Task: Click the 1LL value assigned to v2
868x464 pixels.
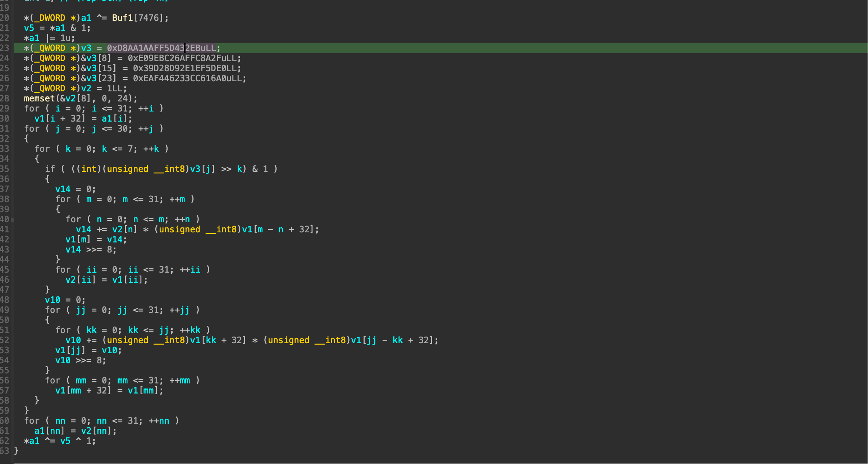Action: [x=115, y=88]
